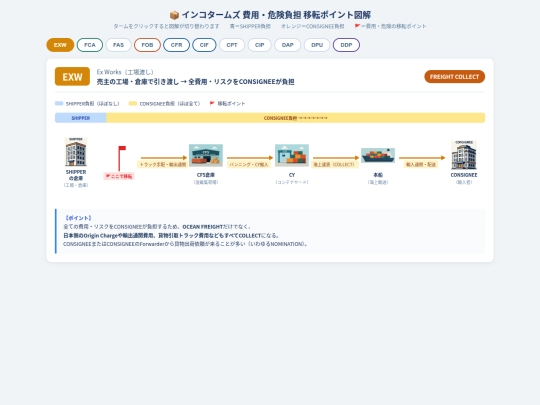
Task: Open the FOB term tab
Action: click(147, 45)
